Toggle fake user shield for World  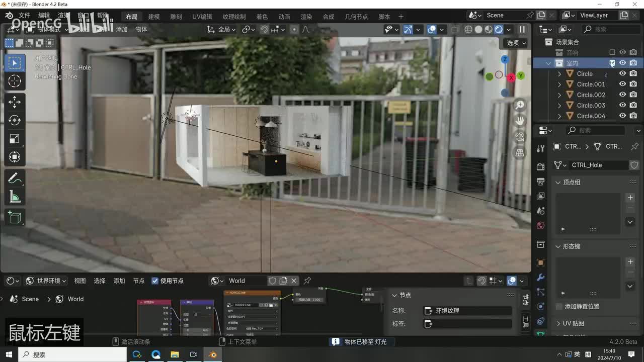272,281
